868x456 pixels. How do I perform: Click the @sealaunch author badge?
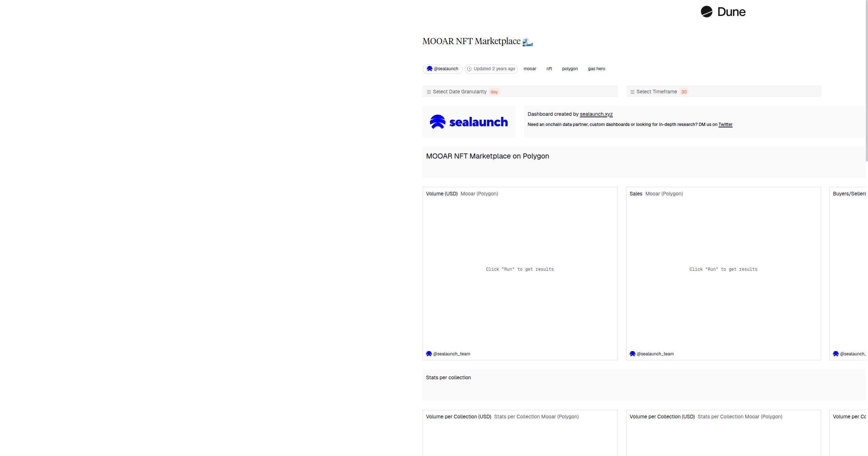(x=443, y=69)
